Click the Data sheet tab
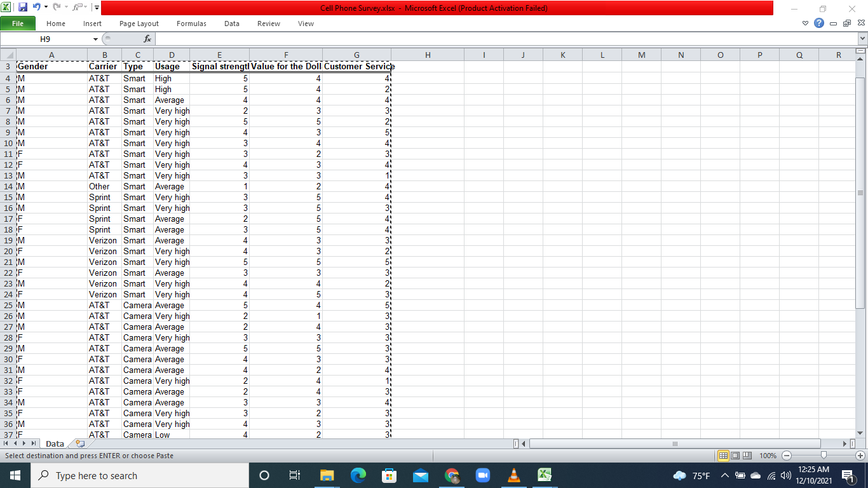This screenshot has width=868, height=488. [x=55, y=444]
